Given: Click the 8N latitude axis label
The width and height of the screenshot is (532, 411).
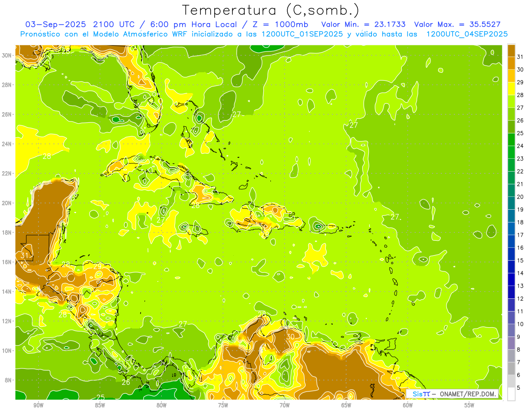Looking at the screenshot, I should point(8,380).
